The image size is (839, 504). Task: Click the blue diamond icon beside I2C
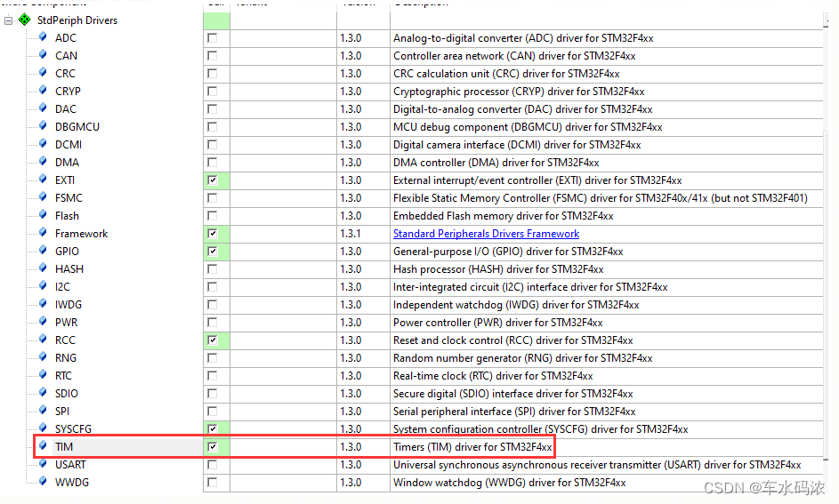pos(44,286)
